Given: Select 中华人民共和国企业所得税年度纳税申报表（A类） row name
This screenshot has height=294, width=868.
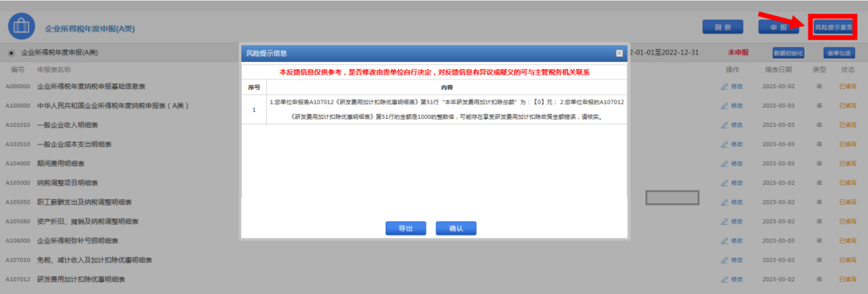Looking at the screenshot, I should click(x=113, y=106).
